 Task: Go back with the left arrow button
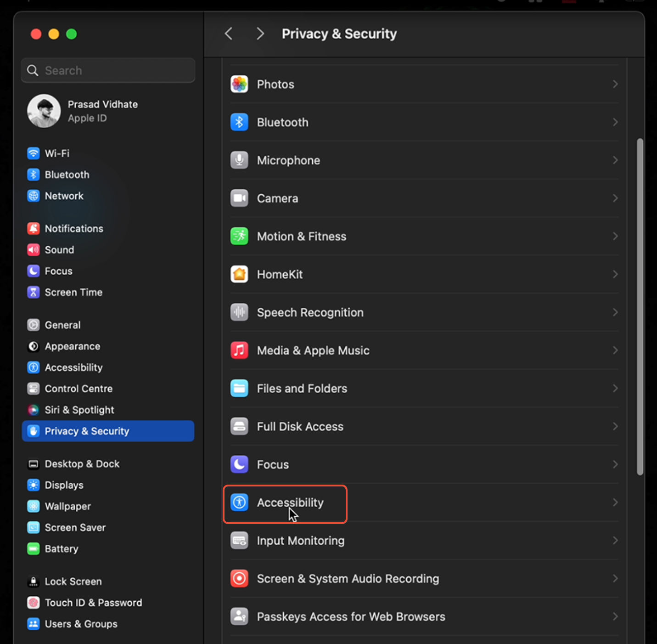[229, 34]
